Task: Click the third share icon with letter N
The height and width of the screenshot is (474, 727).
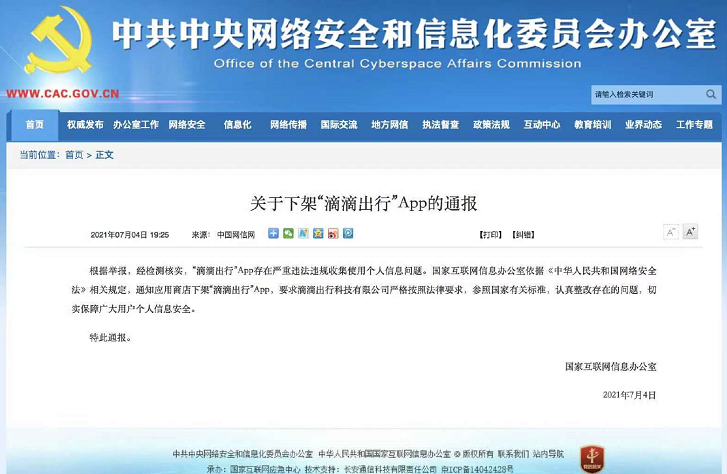Action: click(303, 233)
